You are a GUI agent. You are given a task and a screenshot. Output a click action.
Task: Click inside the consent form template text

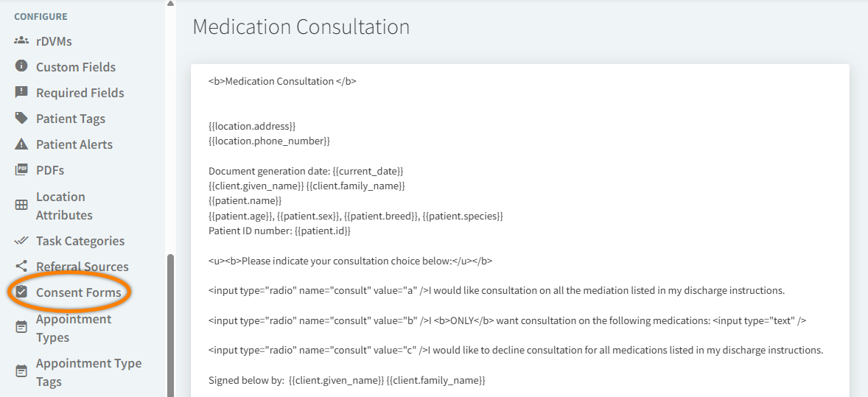click(516, 221)
